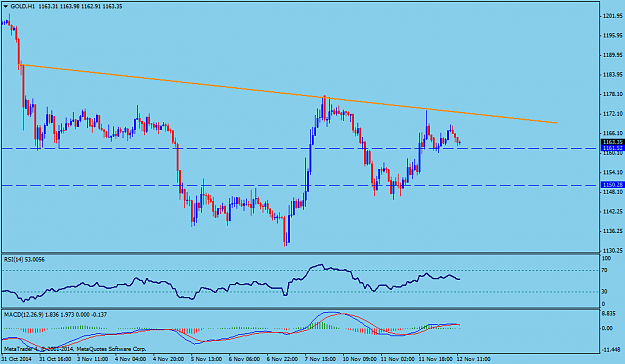Click the 1189.95 price axis label
The height and width of the screenshot is (364, 625).
coord(613,55)
